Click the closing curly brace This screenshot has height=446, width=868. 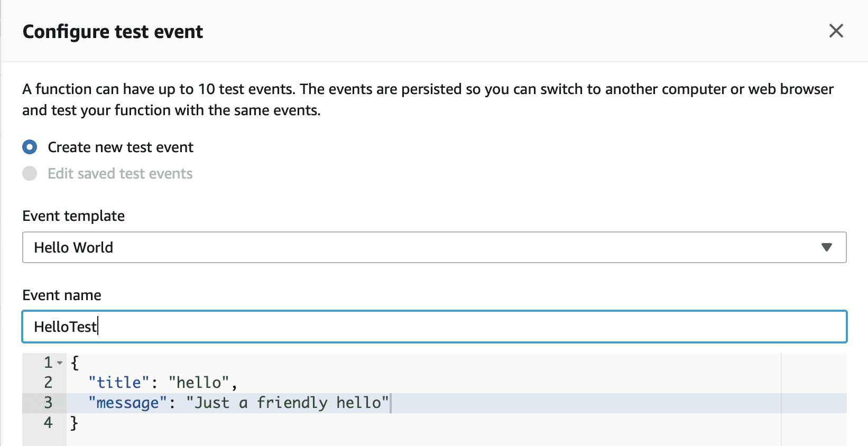[x=75, y=423]
